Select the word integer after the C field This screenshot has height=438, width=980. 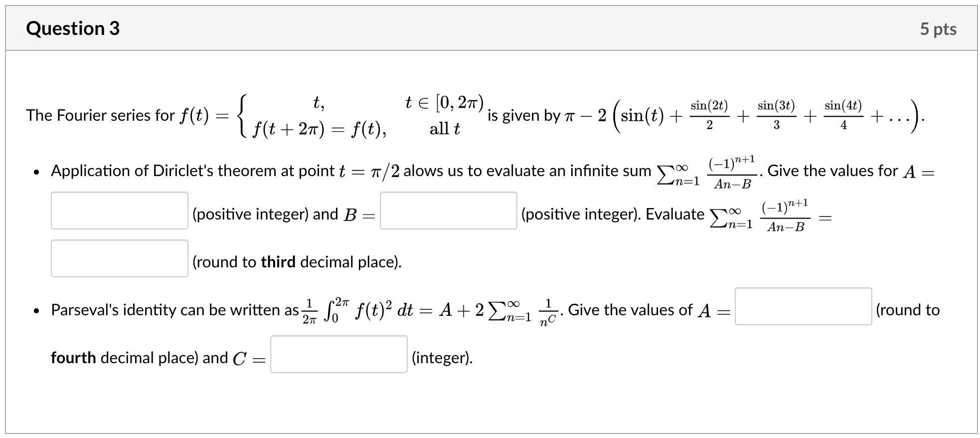[x=441, y=357]
